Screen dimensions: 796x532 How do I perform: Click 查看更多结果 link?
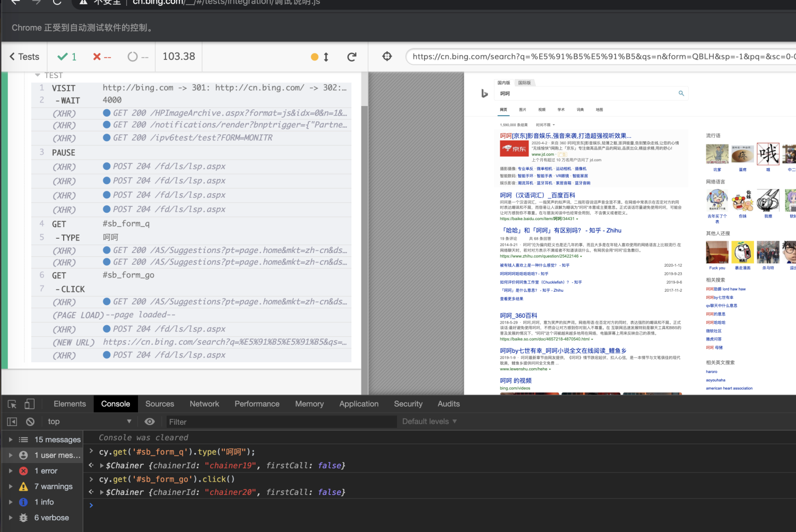coord(512,299)
